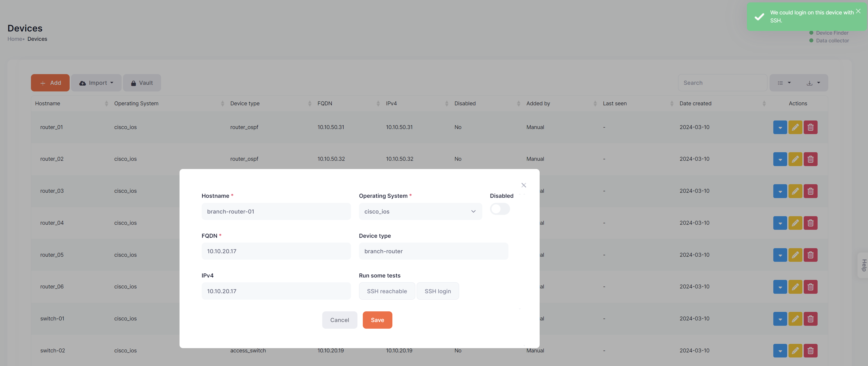Sort table by Device type column arrows
This screenshot has width=868, height=366.
point(310,103)
